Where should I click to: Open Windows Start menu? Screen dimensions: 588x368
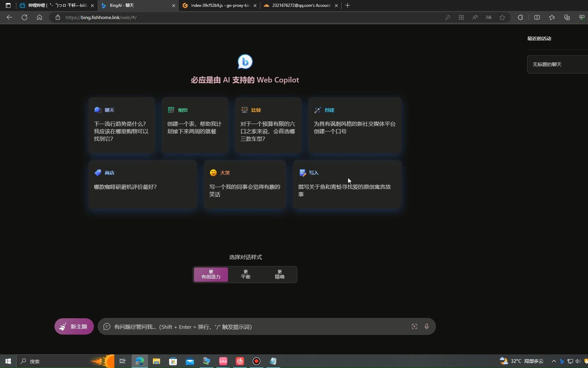click(x=8, y=361)
